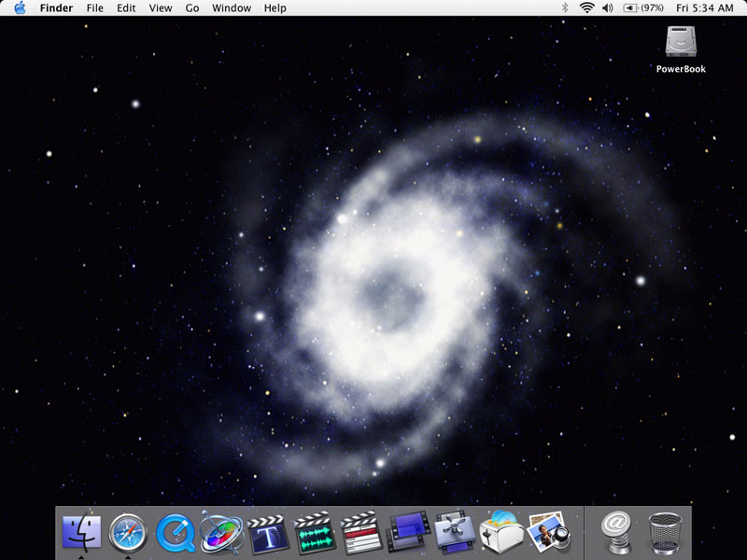Launch Safari compass icon in Dock

[128, 532]
